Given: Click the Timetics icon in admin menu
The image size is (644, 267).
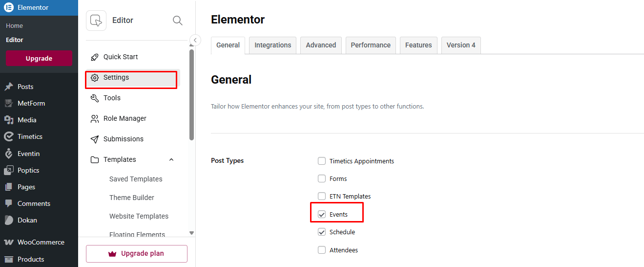Looking at the screenshot, I should [x=9, y=137].
